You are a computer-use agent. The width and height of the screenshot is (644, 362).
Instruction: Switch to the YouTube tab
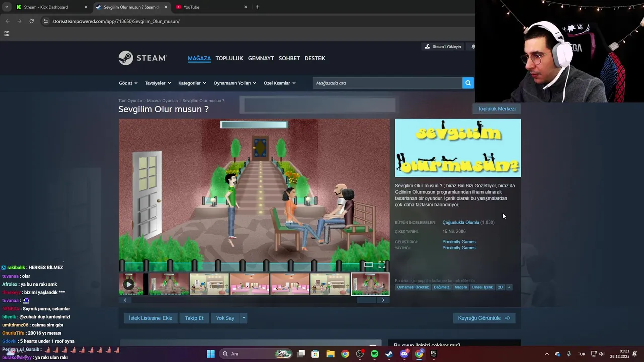[211, 7]
